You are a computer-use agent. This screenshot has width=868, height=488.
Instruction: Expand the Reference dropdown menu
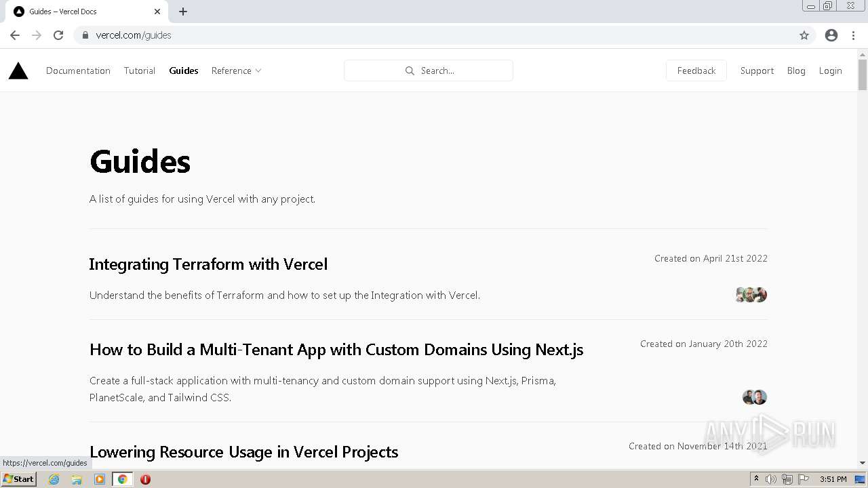pos(236,70)
